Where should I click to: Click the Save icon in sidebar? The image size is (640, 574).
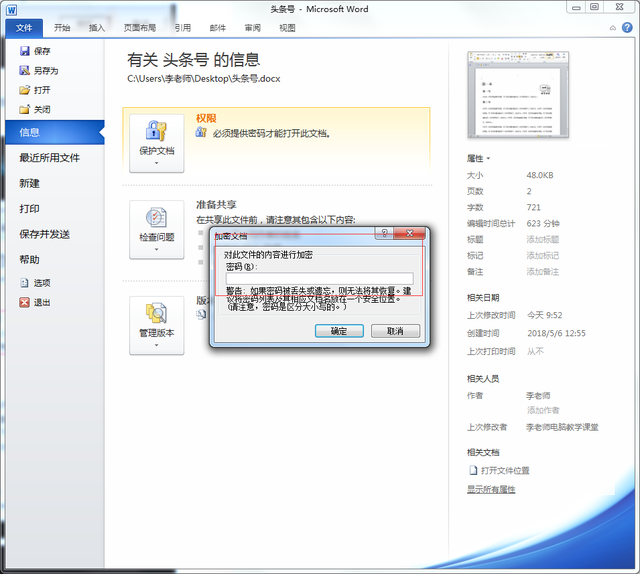click(x=25, y=51)
